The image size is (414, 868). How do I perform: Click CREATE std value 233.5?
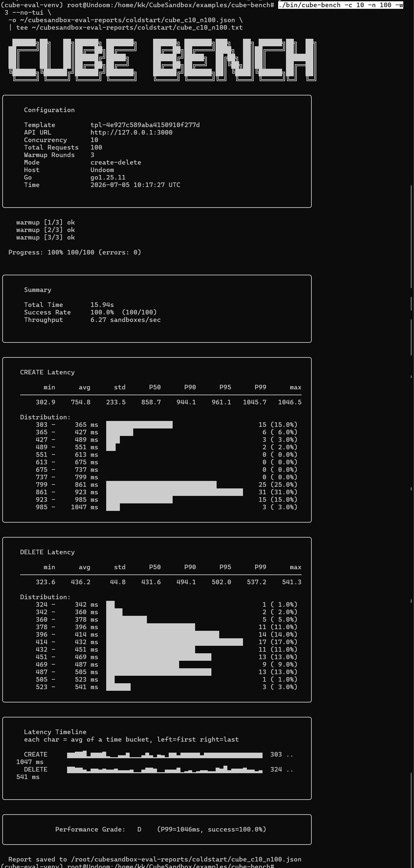pos(116,402)
